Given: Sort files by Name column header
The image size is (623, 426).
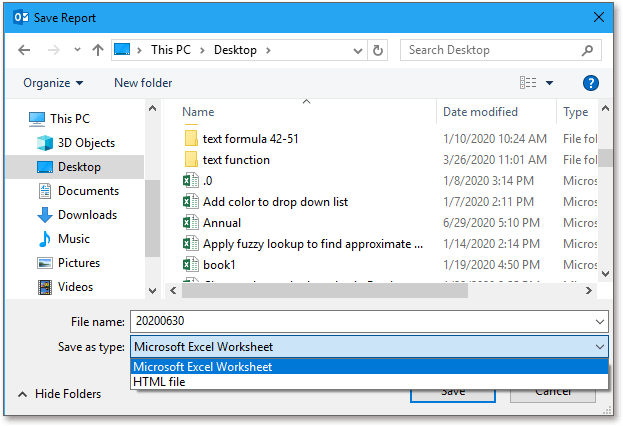Looking at the screenshot, I should [x=198, y=112].
